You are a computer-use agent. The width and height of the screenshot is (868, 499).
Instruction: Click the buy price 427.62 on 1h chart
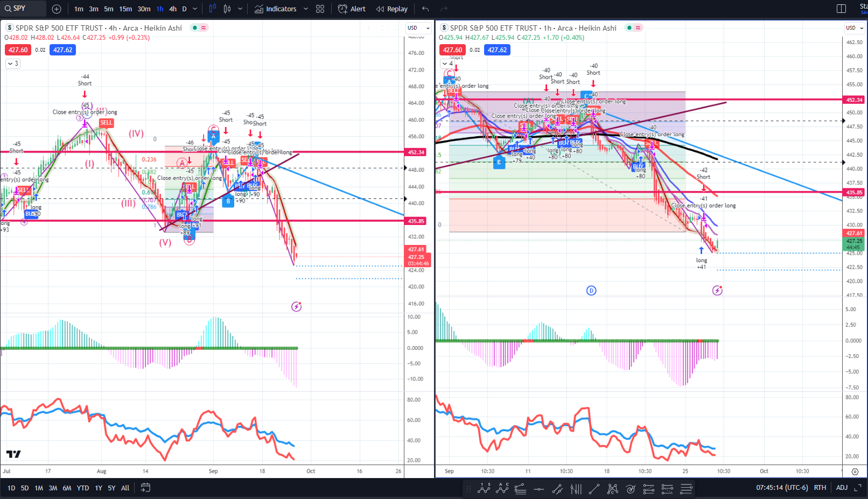pyautogui.click(x=497, y=50)
